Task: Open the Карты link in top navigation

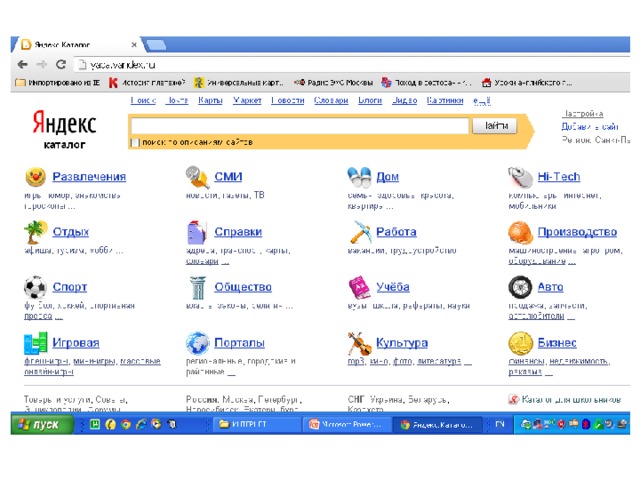Action: pos(210,101)
